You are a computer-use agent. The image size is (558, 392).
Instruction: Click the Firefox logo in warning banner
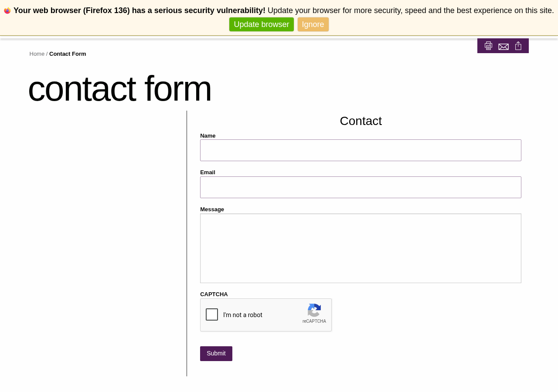click(7, 10)
